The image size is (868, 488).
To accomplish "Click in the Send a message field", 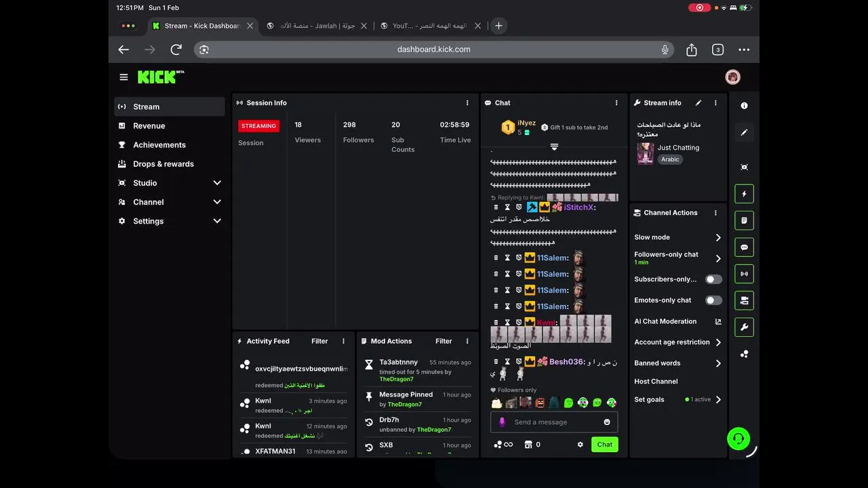I will (554, 422).
